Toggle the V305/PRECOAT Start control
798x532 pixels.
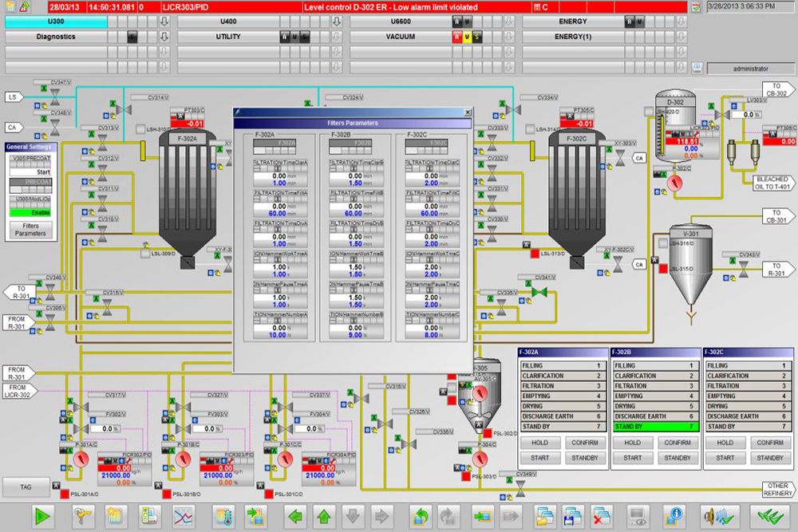30,171
